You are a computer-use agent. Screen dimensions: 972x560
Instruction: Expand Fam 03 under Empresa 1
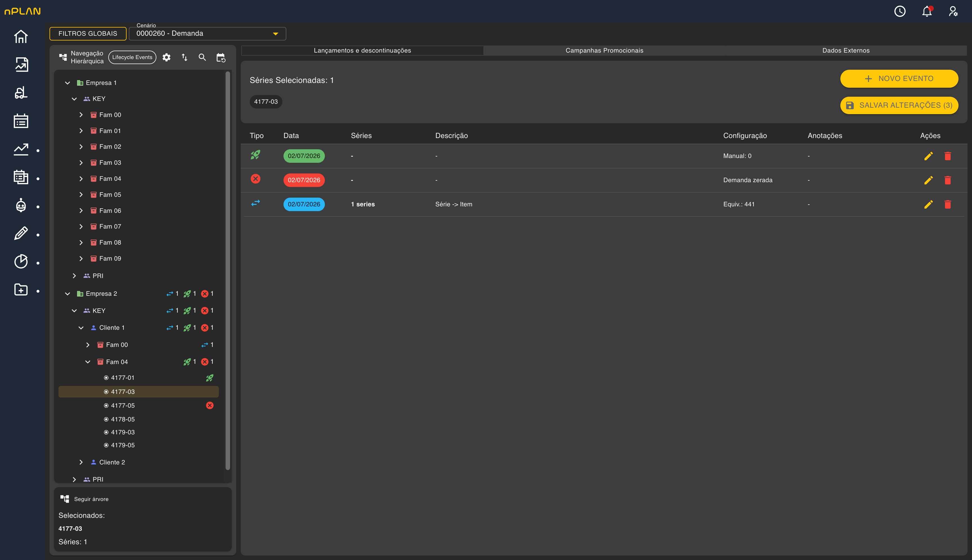click(x=81, y=163)
